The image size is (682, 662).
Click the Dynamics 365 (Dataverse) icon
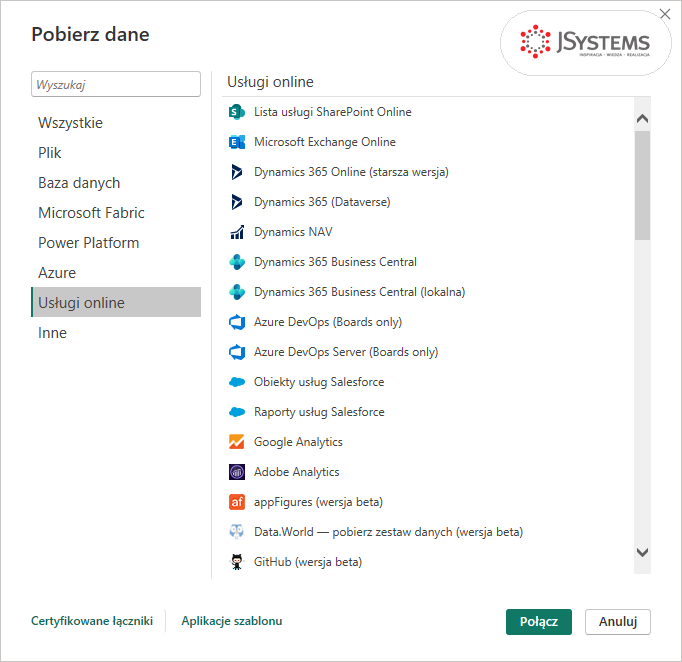(237, 202)
